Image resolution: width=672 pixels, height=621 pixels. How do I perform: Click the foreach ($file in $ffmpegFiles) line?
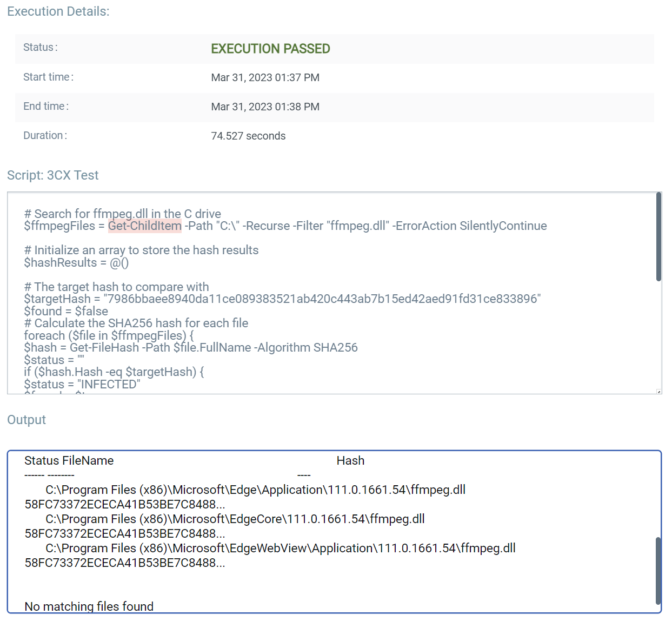[109, 335]
